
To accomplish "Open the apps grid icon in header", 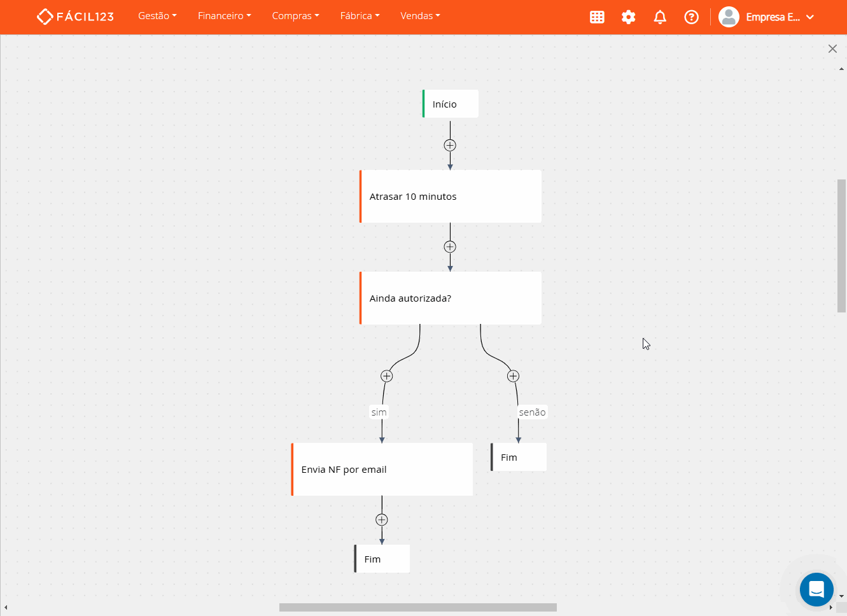I will pyautogui.click(x=597, y=17).
